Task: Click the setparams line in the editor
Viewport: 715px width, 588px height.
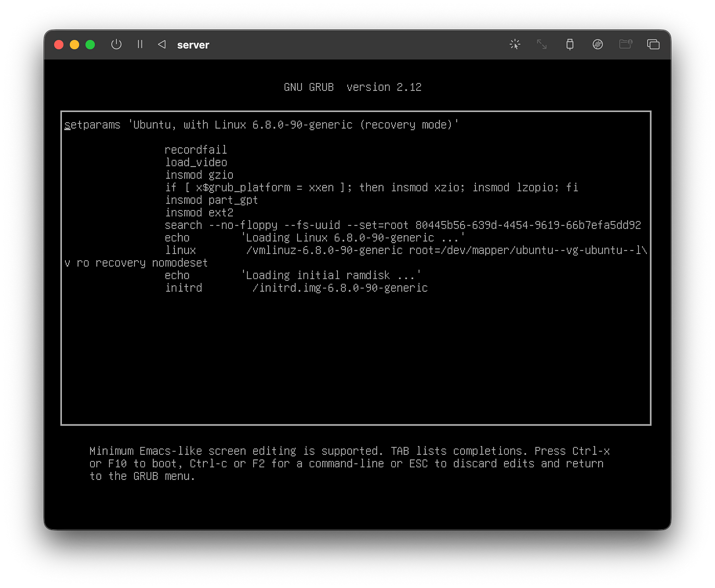Action: pyautogui.click(x=261, y=125)
